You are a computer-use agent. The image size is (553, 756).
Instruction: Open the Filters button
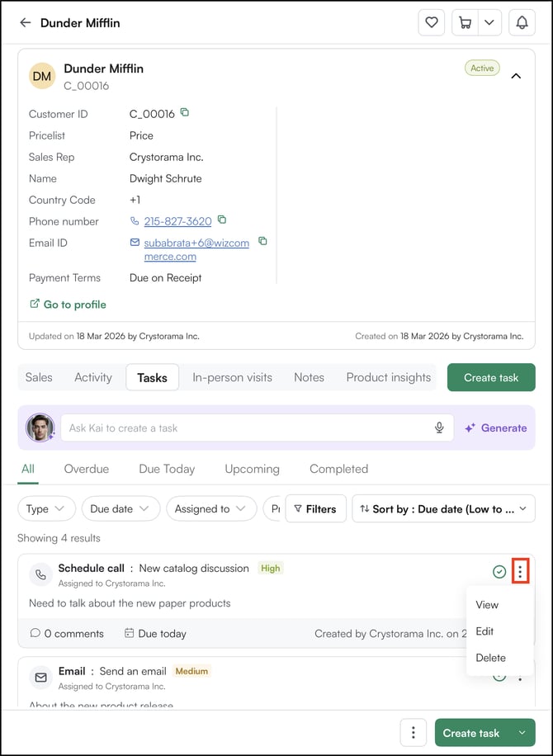click(315, 508)
